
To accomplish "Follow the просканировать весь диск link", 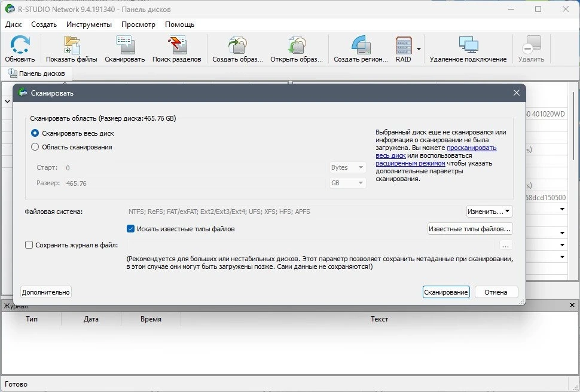I will pos(472,148).
